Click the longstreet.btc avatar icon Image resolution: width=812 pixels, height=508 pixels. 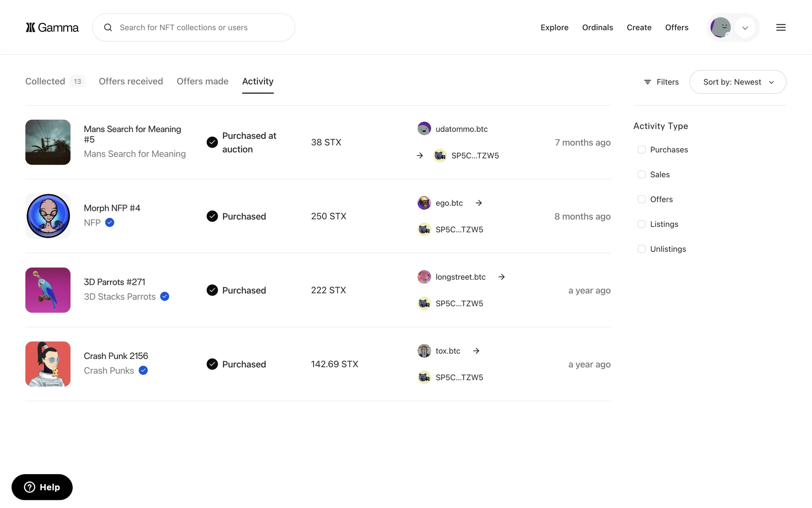pyautogui.click(x=424, y=277)
